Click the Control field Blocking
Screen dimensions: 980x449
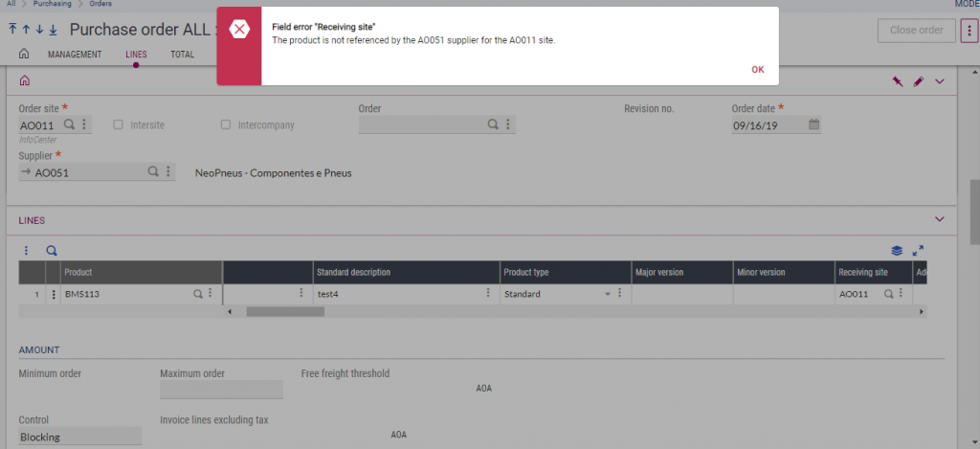[80, 437]
